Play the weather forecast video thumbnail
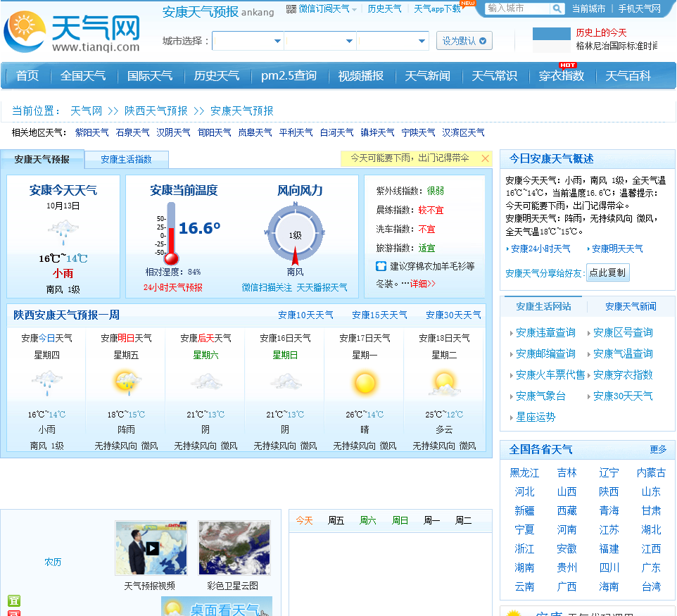677x616 pixels. click(151, 548)
